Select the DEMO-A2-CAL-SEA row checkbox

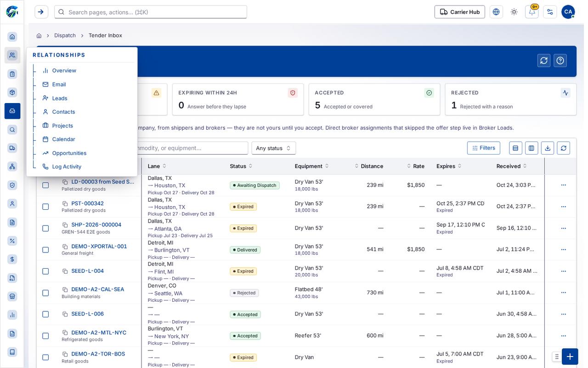click(45, 293)
